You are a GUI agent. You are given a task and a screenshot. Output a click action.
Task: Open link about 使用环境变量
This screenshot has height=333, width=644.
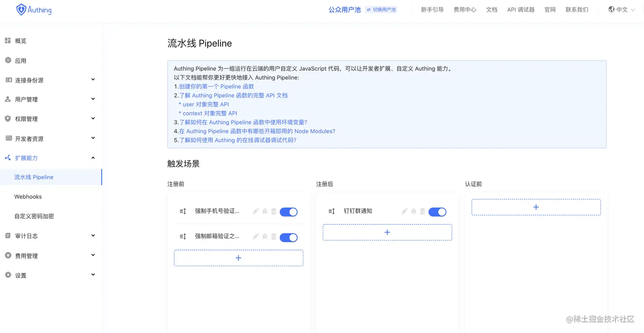click(243, 122)
